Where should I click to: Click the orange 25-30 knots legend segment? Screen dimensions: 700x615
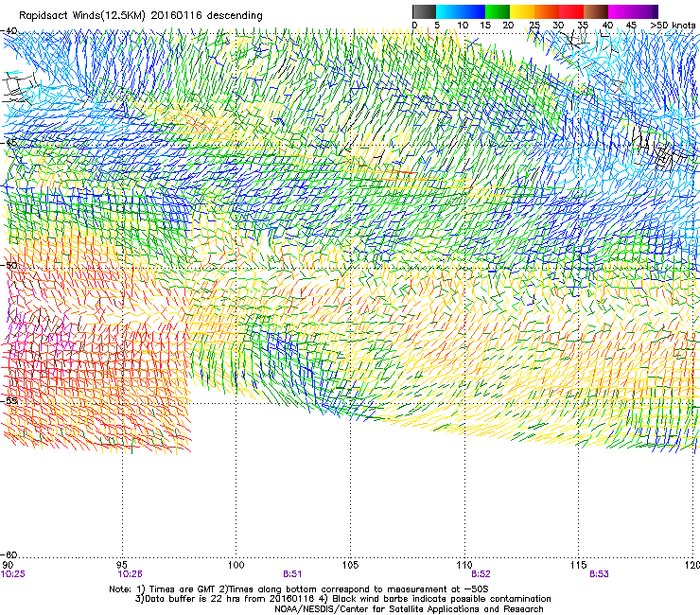pyautogui.click(x=547, y=11)
